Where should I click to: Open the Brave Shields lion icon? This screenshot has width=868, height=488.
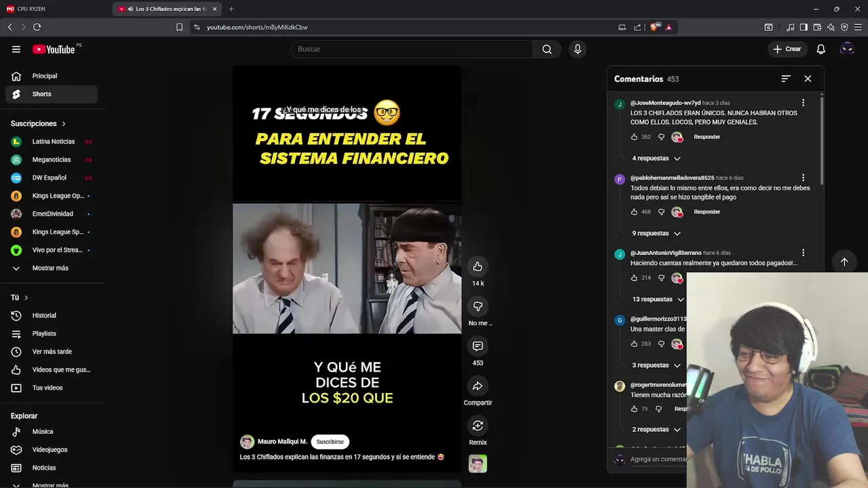click(654, 27)
